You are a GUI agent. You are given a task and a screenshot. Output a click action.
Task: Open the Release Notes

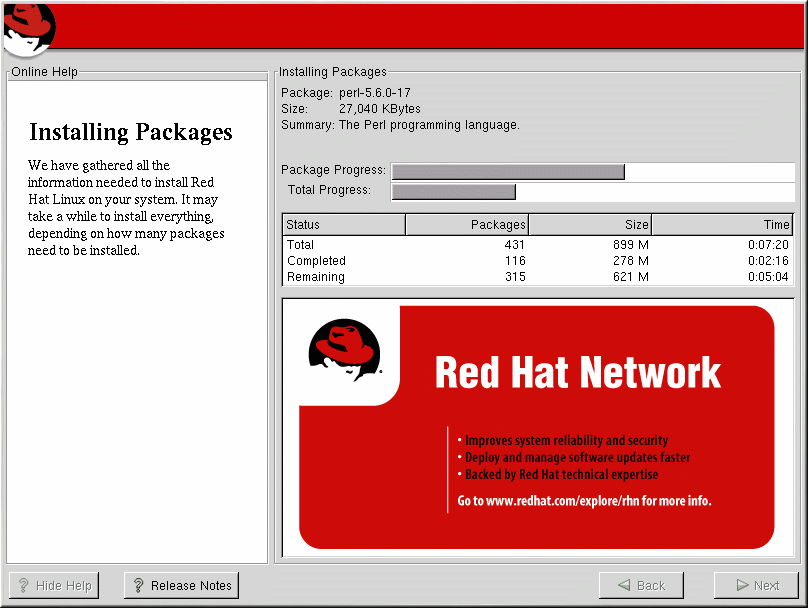coord(181,585)
